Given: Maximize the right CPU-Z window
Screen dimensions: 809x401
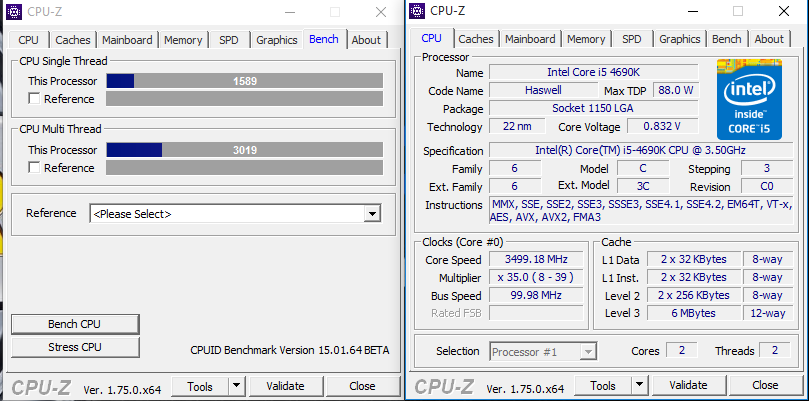Looking at the screenshot, I should pos(738,11).
